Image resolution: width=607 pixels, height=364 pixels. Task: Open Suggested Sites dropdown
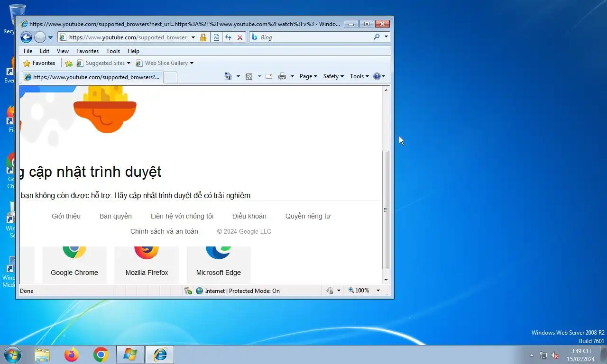tap(103, 63)
